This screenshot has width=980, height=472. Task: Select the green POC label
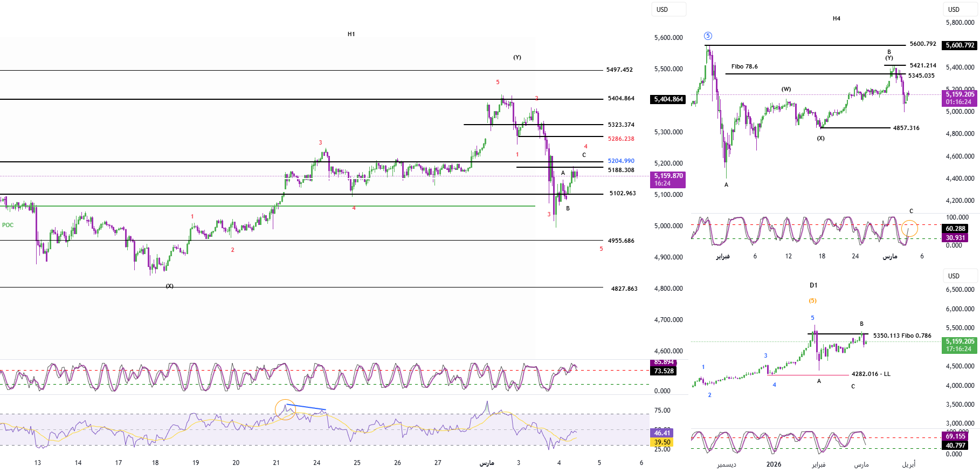[8, 225]
